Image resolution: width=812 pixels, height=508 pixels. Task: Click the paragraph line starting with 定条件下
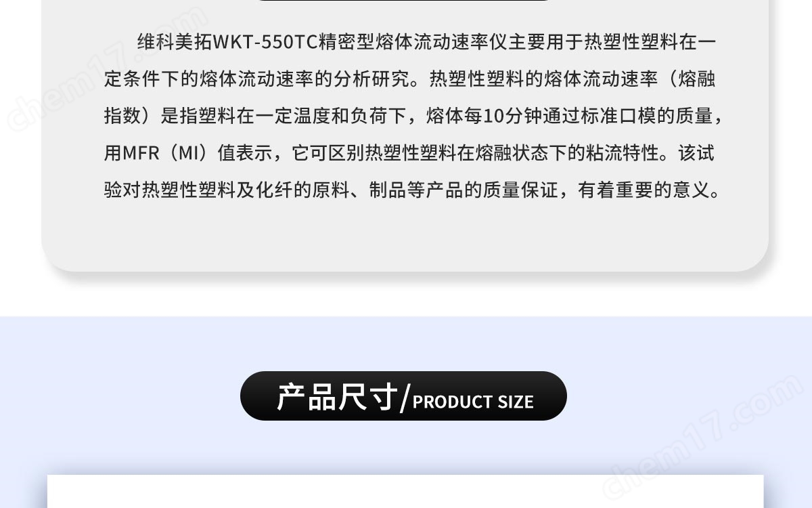click(409, 79)
